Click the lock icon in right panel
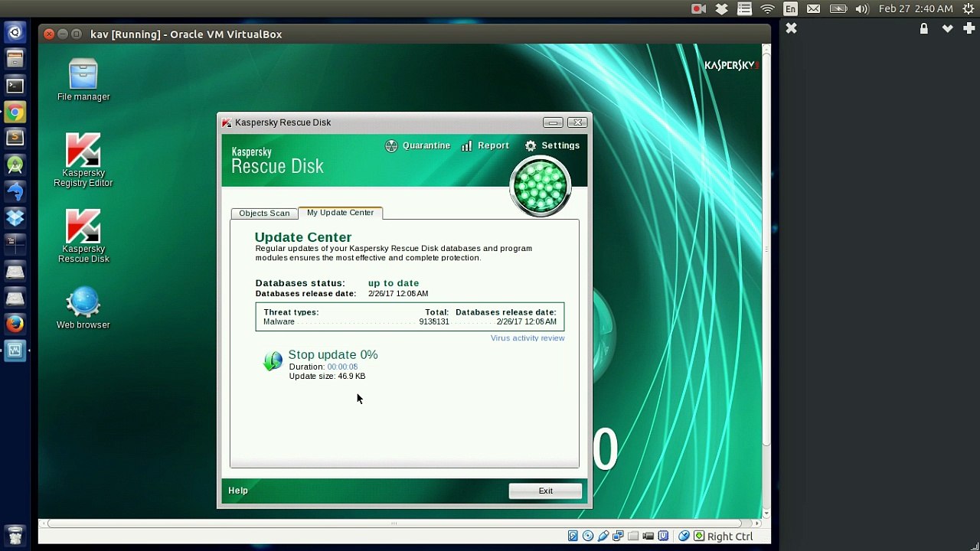The width and height of the screenshot is (980, 551). (x=924, y=28)
